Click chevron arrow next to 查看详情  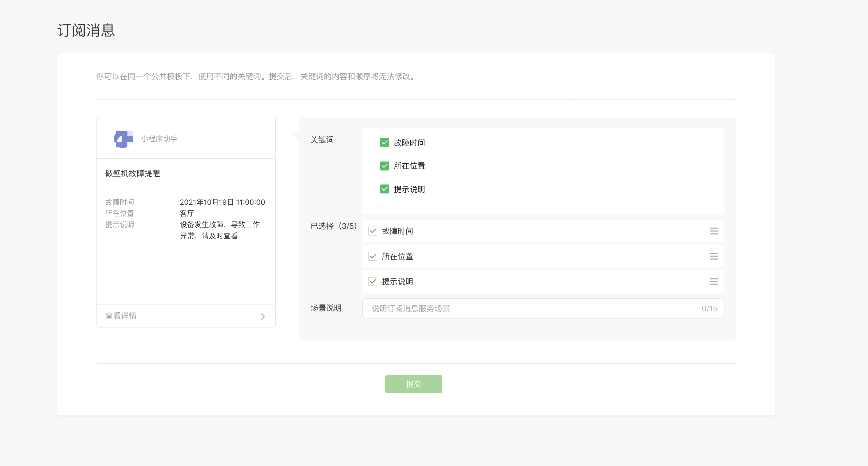263,316
